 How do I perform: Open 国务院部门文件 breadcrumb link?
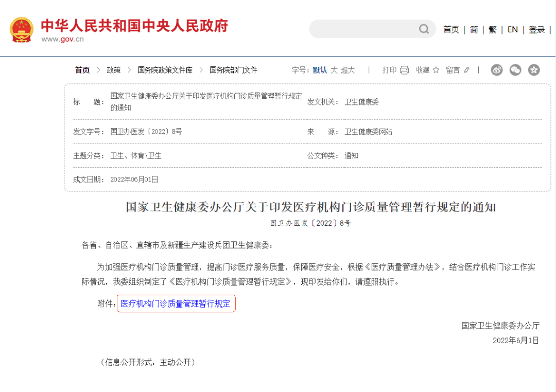[x=233, y=70]
